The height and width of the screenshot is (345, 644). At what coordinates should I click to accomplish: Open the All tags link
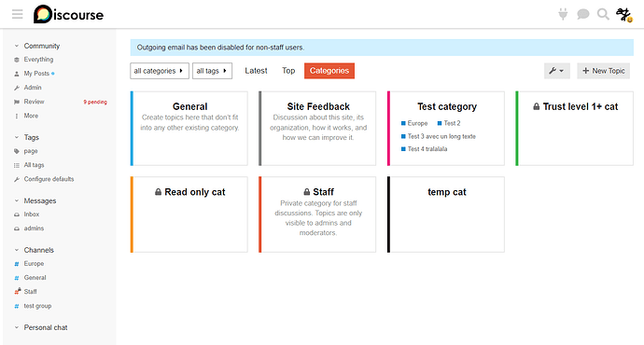tap(34, 165)
